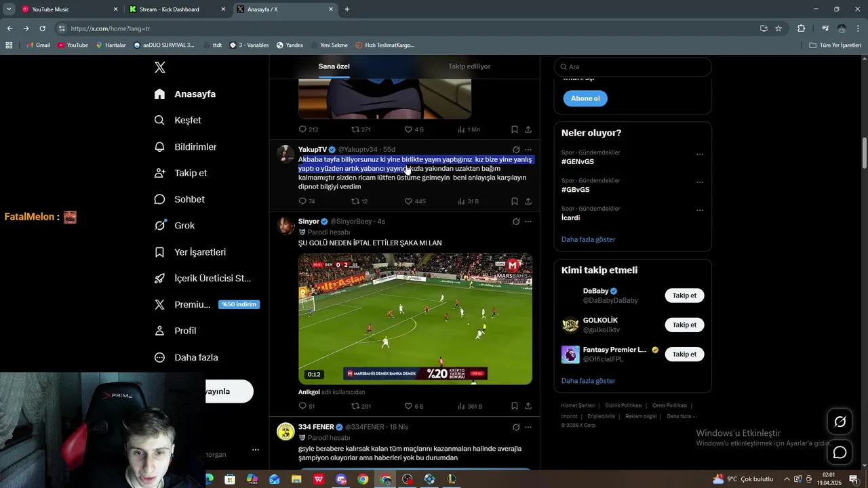This screenshot has width=868, height=488.
Task: Click the Abone ol button
Action: pyautogui.click(x=585, y=98)
